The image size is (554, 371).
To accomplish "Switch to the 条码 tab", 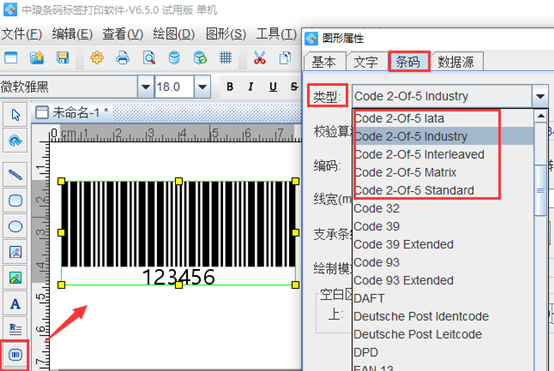I will tap(408, 62).
